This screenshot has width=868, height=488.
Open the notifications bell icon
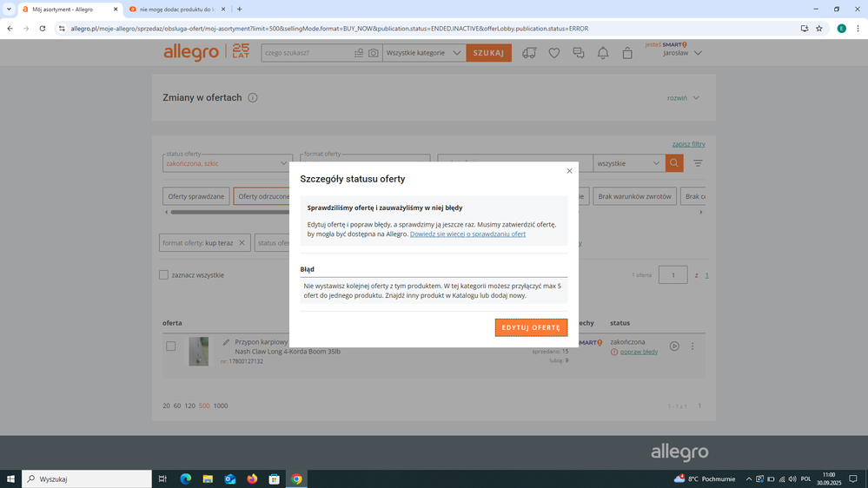point(603,53)
